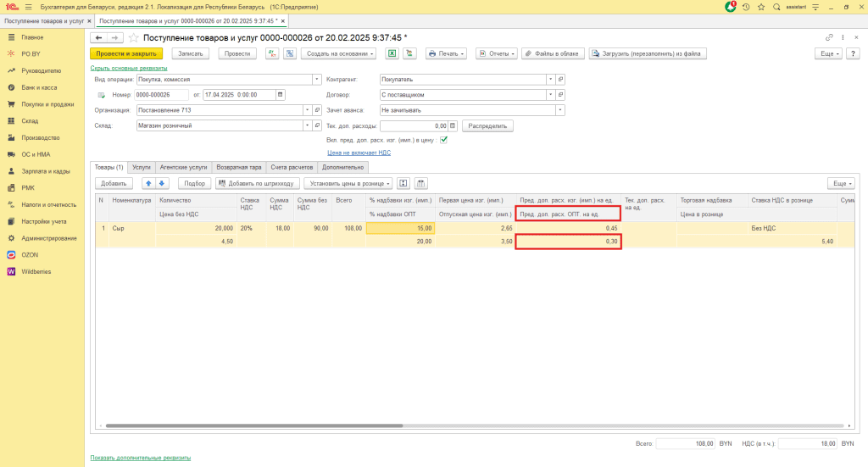
Task: Select the 15,00 markup cell
Action: pos(400,228)
